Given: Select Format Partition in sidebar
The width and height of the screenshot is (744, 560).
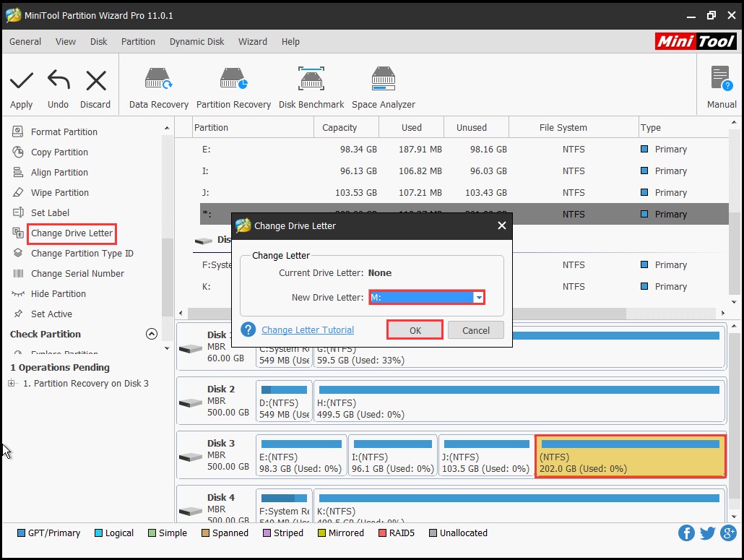Looking at the screenshot, I should click(64, 132).
